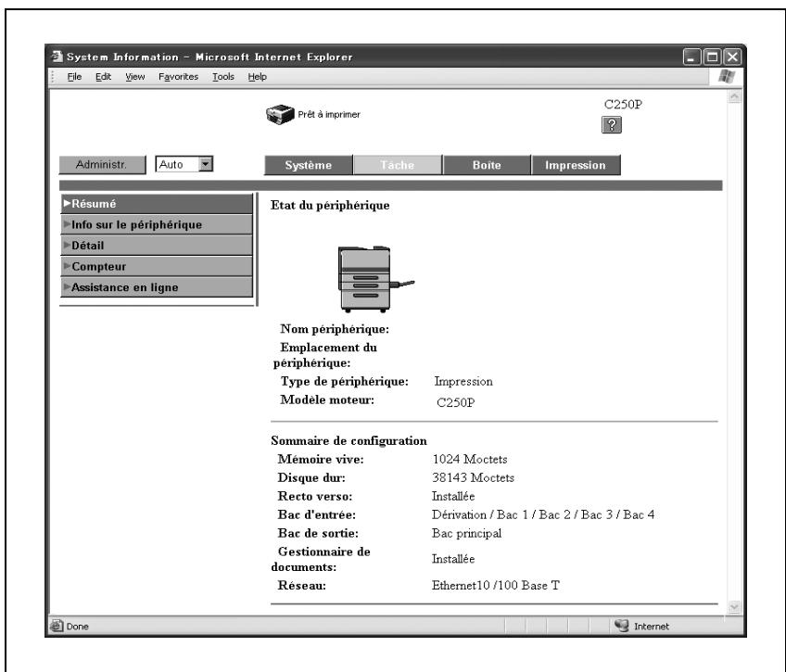The image size is (786, 672).
Task: Switch to the Tâche tab
Action: tap(398, 165)
